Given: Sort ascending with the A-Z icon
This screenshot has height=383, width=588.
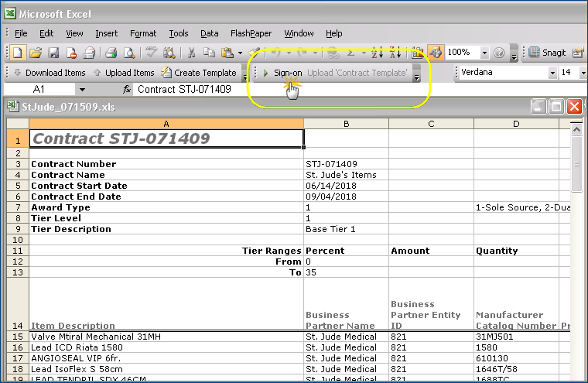Looking at the screenshot, I should tap(377, 53).
